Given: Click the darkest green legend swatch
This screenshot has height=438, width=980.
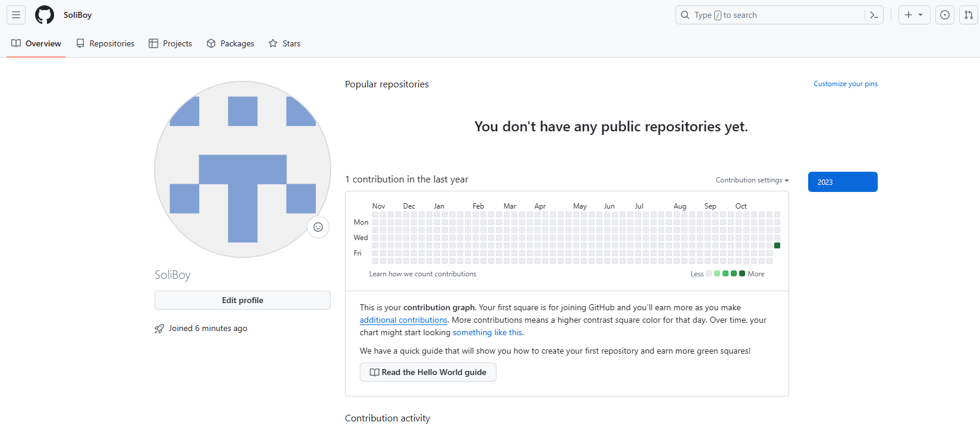Looking at the screenshot, I should 742,273.
